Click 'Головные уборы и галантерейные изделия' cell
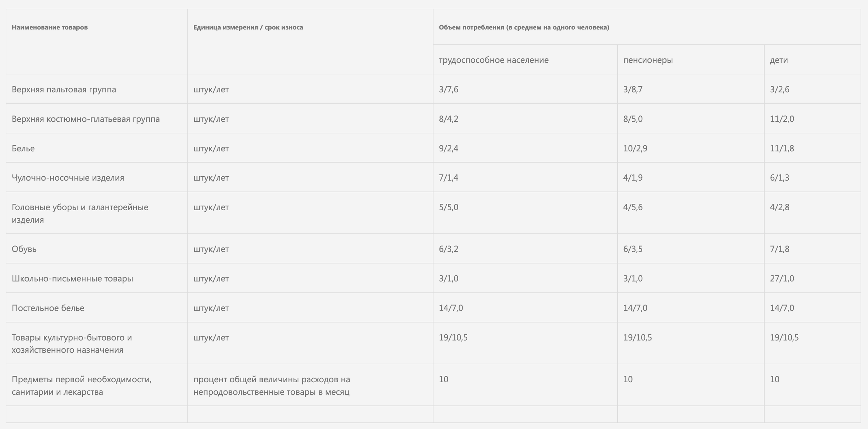This screenshot has width=868, height=429. (80, 213)
